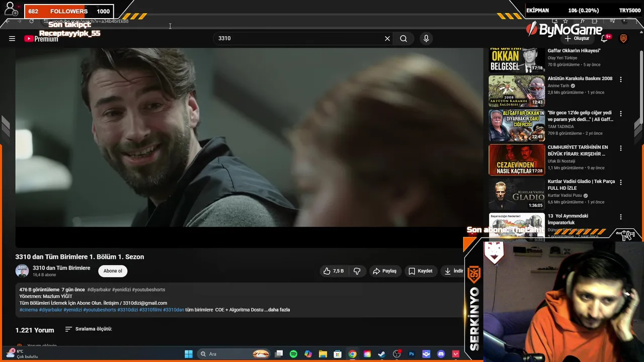Image resolution: width=644 pixels, height=362 pixels.
Task: Open File Explorer from taskbar
Action: pyautogui.click(x=323, y=354)
